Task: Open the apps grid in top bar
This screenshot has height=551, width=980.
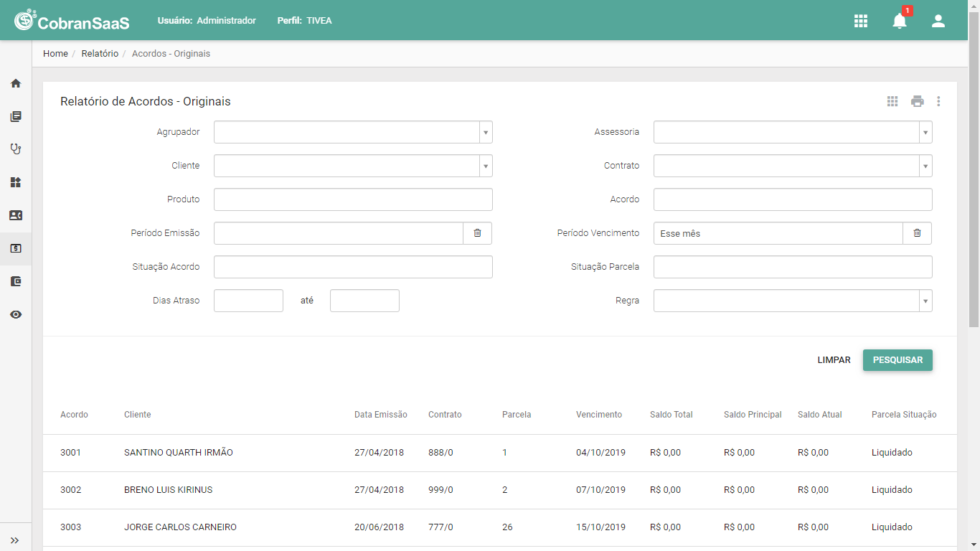Action: 861,21
